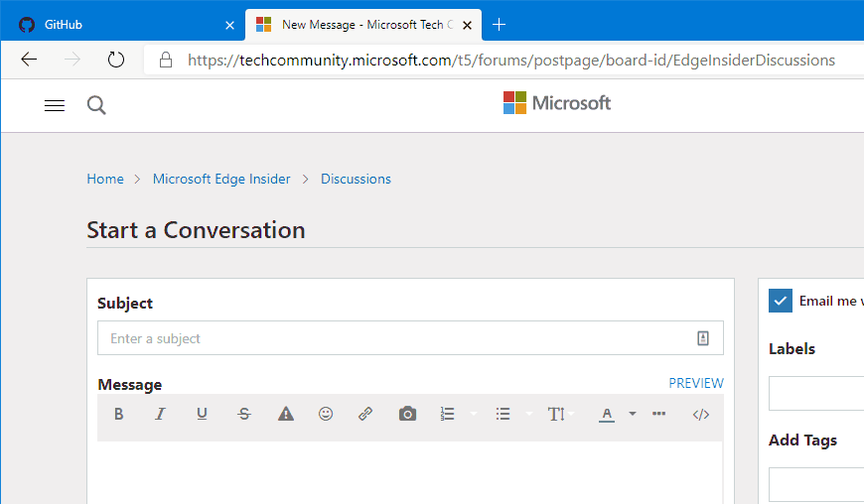Screen dimensions: 864x504
Task: Open the hamburger navigation menu
Action: tap(55, 105)
